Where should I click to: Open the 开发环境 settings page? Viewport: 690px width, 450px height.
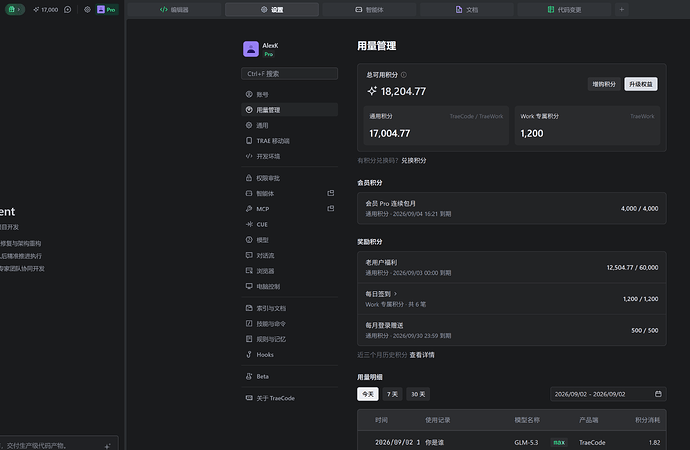[x=289, y=156]
